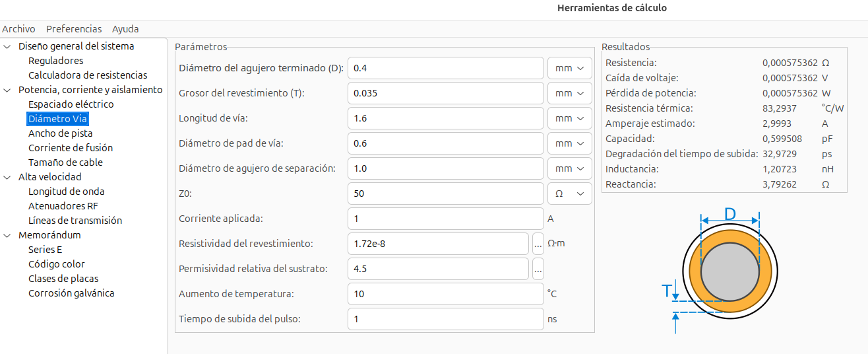Open the Ayuda menu
868x354 pixels.
point(125,29)
